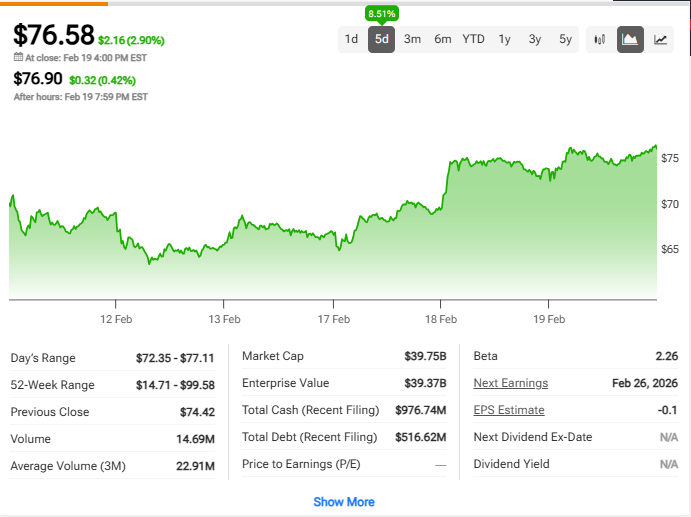Screen dimensions: 691x517
Task: Switch to line chart view
Action: [x=660, y=40]
